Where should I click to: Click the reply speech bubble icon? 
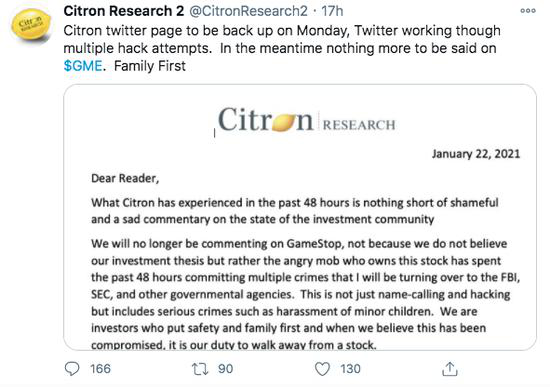[x=72, y=369]
